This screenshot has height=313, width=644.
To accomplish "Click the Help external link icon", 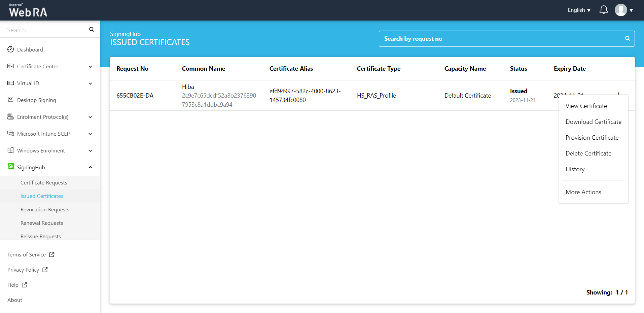I will tap(24, 285).
